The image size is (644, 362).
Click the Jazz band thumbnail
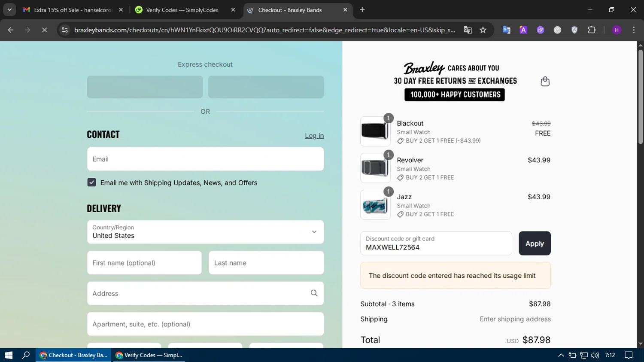tap(375, 205)
